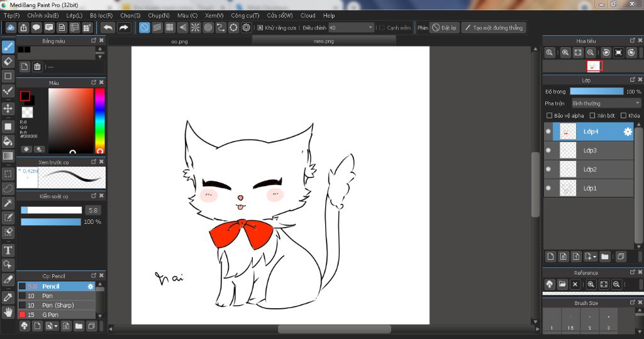This screenshot has height=339, width=644.
Task: Open the Điều chỉnh correction dropdown
Action: pyautogui.click(x=351, y=28)
